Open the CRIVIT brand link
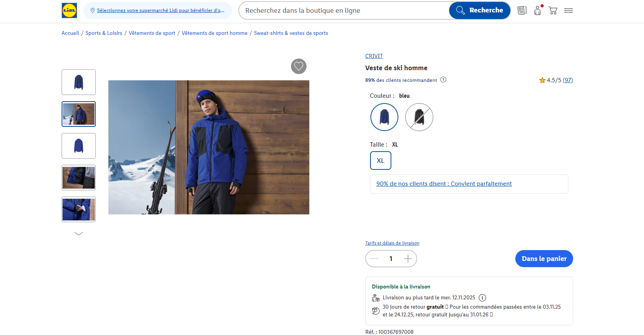This screenshot has height=335, width=644. 374,56
